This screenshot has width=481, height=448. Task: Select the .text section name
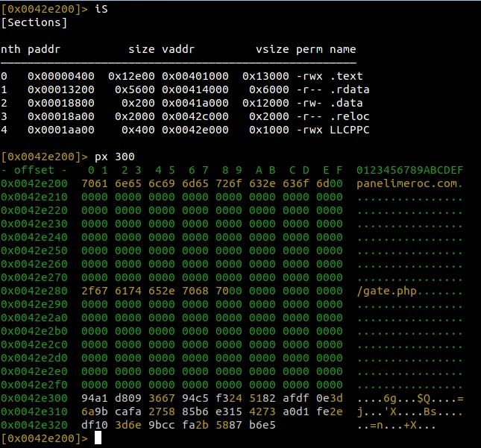pyautogui.click(x=346, y=76)
